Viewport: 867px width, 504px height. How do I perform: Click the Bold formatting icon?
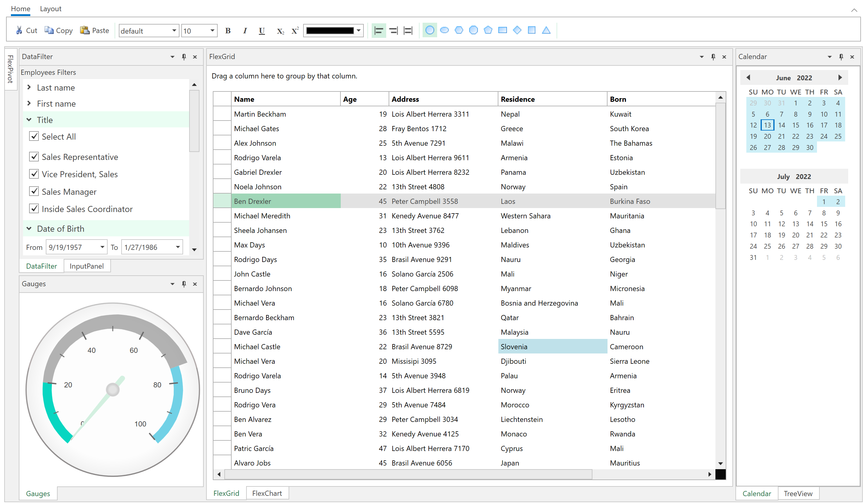tap(228, 31)
